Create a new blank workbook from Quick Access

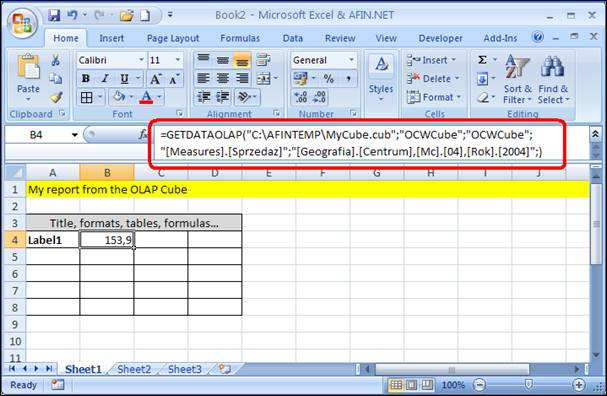(145, 15)
